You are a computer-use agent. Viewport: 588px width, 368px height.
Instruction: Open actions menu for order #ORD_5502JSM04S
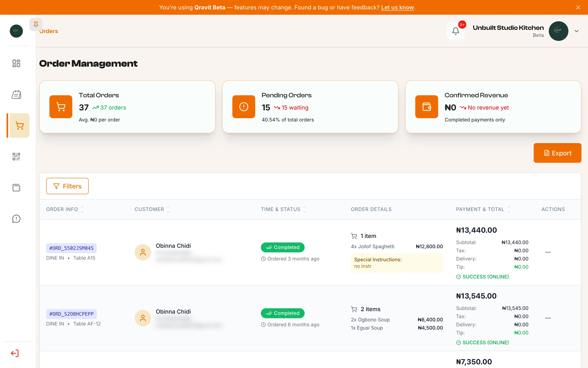548,252
